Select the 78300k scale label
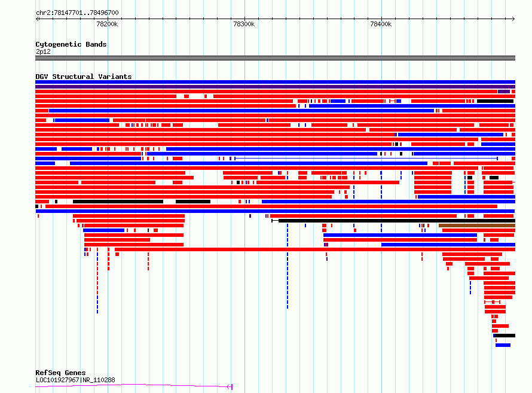Screen dimensions: 532x393 coord(244,24)
